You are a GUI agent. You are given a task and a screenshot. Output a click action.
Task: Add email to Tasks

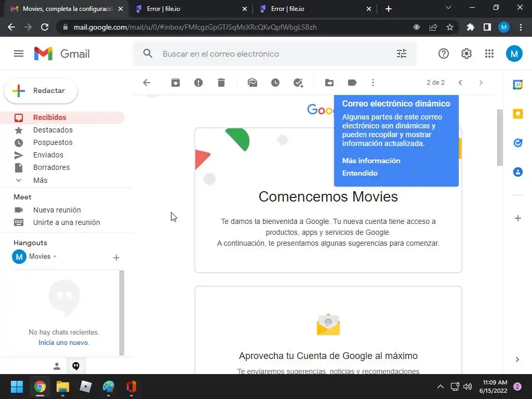tap(298, 83)
